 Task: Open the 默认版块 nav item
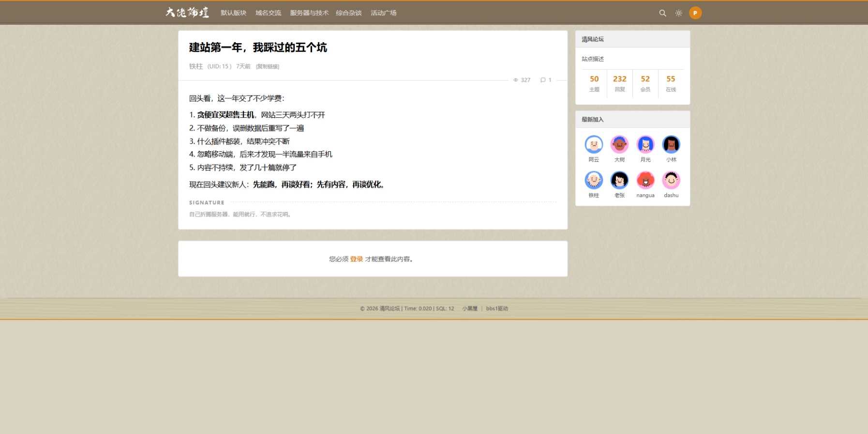point(234,13)
